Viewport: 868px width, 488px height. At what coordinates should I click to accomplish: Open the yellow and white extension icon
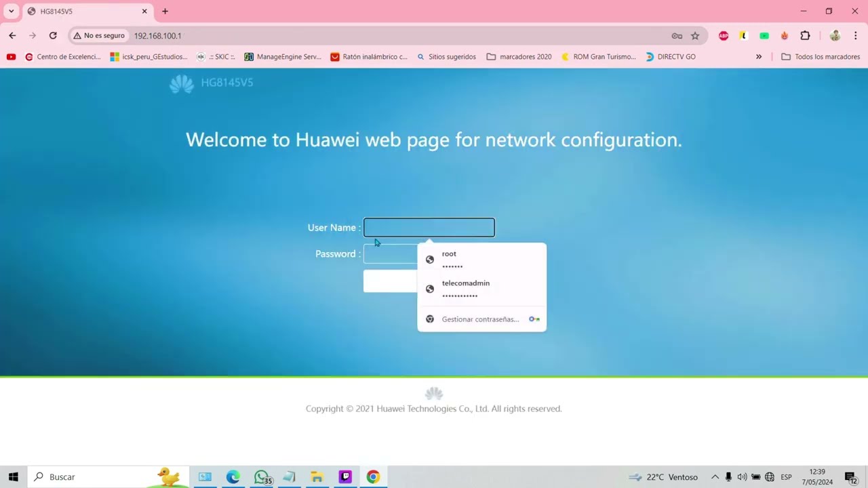click(x=744, y=36)
